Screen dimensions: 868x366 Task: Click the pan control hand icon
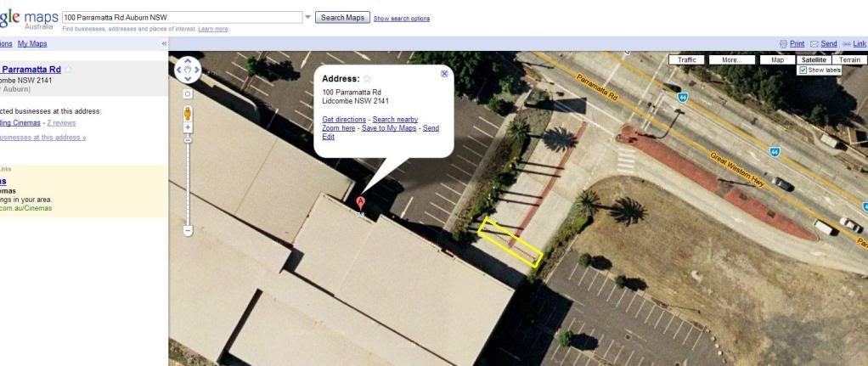(x=188, y=70)
